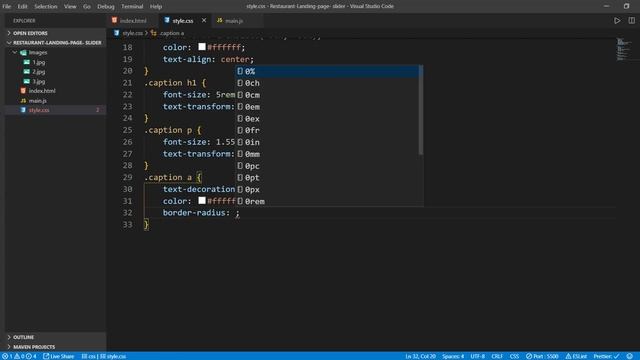
Task: Open the Help menu
Action: click(156, 7)
